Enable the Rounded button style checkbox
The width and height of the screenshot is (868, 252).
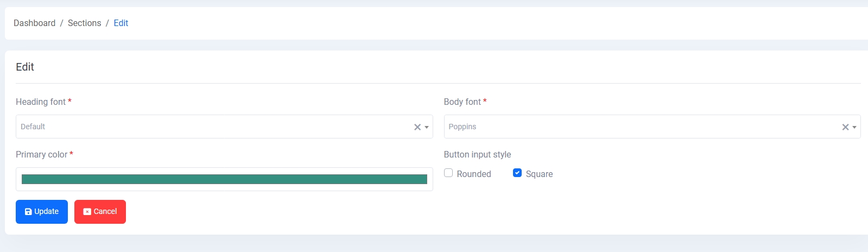tap(448, 173)
